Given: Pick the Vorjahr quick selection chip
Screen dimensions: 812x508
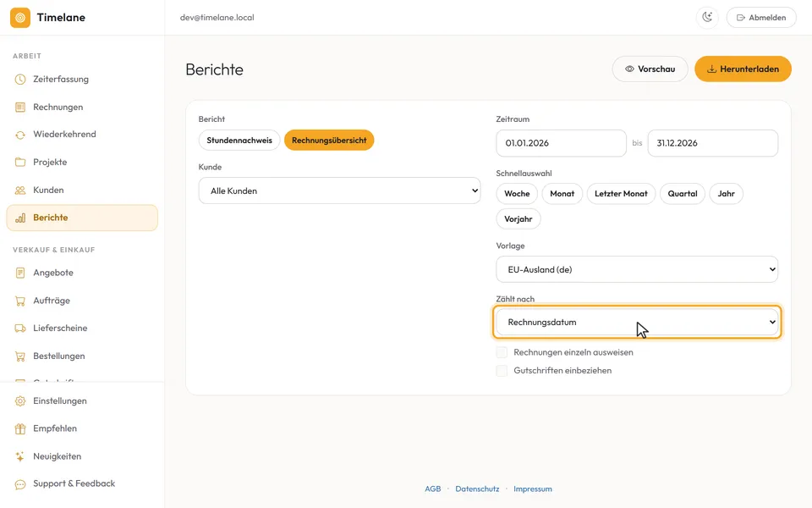Looking at the screenshot, I should pos(518,219).
